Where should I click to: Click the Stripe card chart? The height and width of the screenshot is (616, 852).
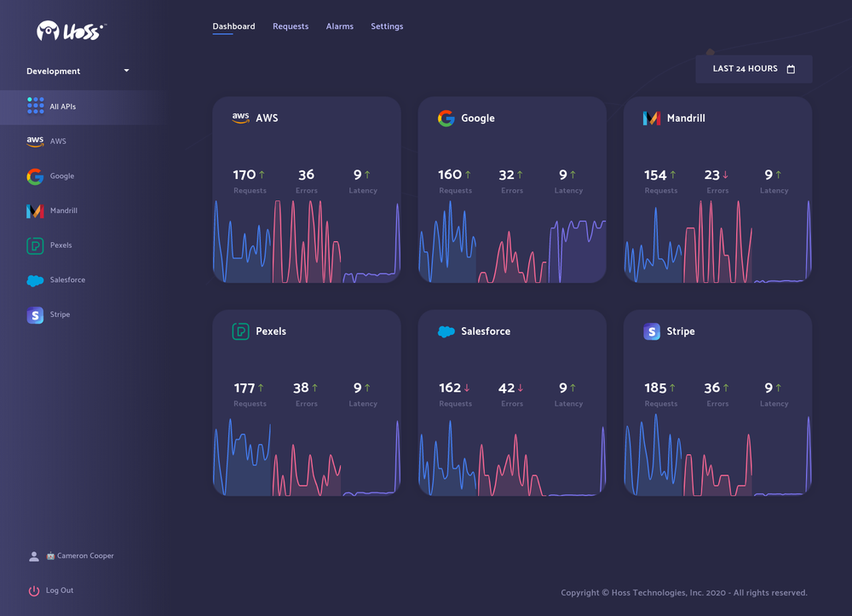717,455
